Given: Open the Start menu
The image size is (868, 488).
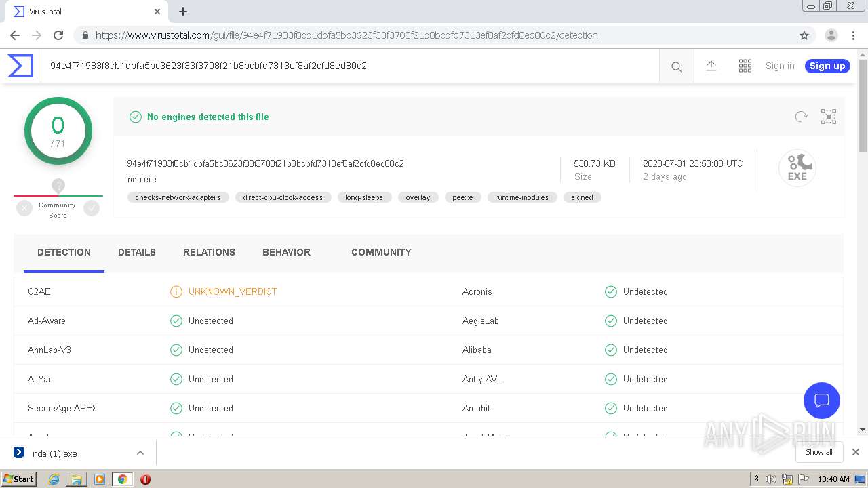Looking at the screenshot, I should coord(18,479).
